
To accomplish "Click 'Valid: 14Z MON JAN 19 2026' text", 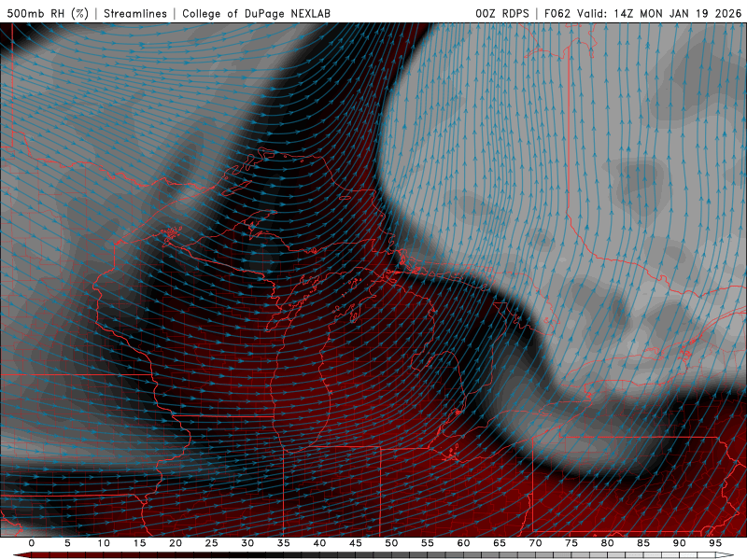I will point(659,13).
